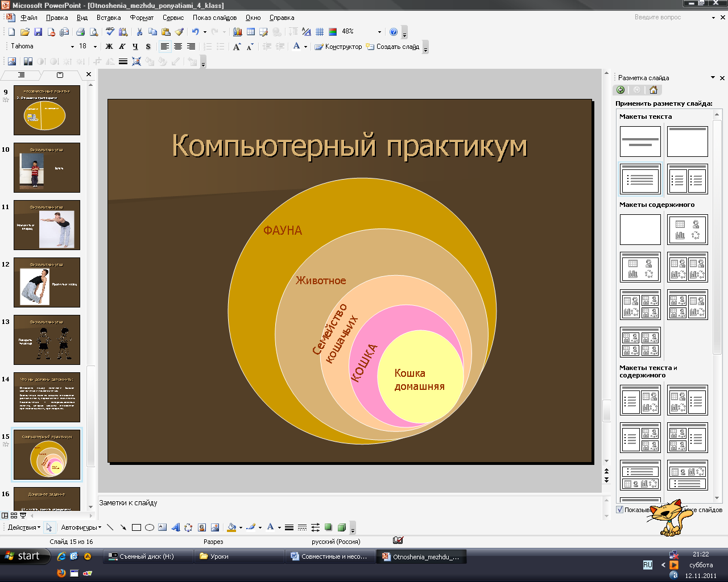Select the Arrow drawing tool
This screenshot has width=728, height=582.
coord(123,527)
